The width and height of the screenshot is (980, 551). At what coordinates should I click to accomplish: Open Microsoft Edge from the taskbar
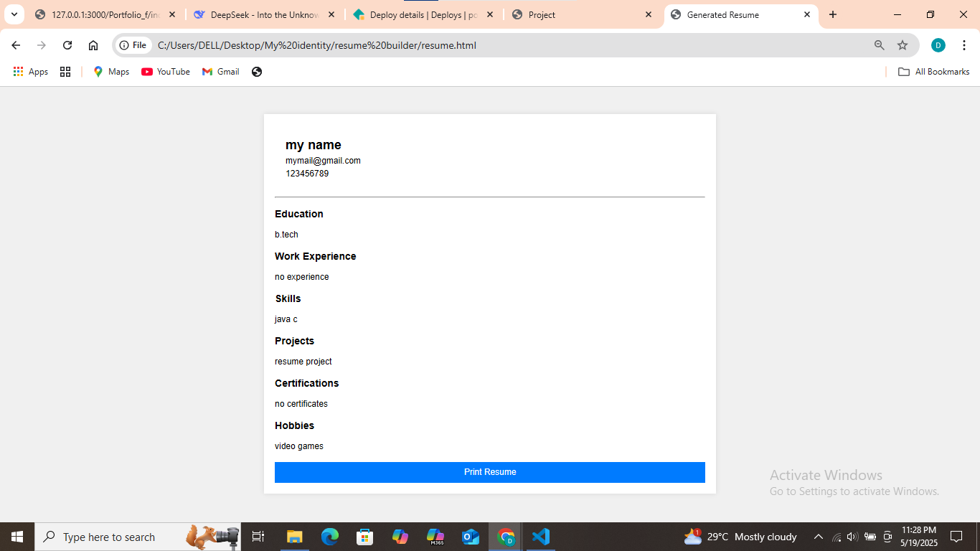click(329, 537)
